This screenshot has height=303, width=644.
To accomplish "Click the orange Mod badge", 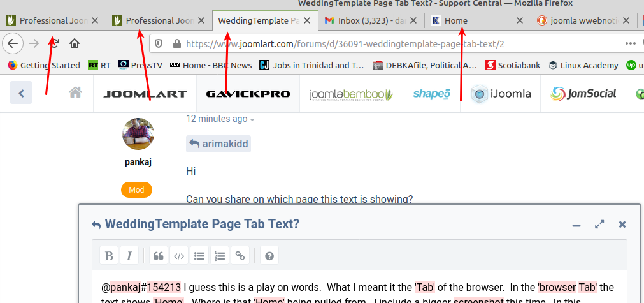I will 136,190.
